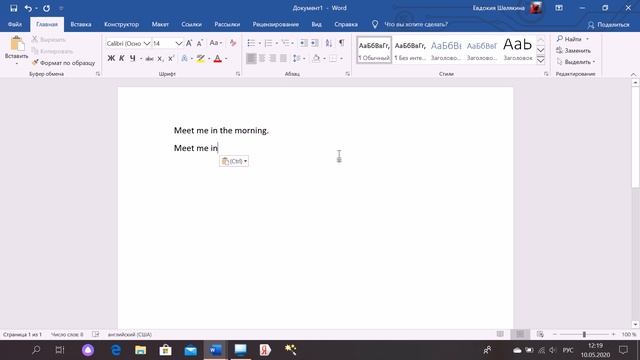Switch to the Вставка tab
Viewport: 640px width, 360px height.
pyautogui.click(x=81, y=24)
